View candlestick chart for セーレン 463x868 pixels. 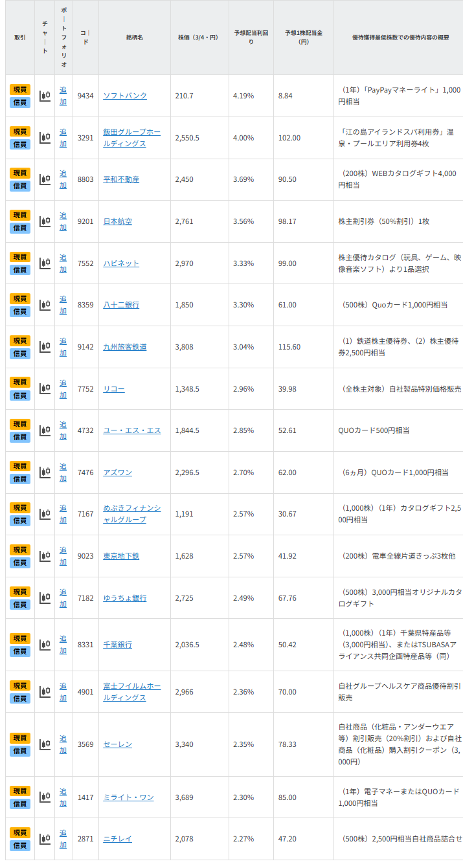point(45,744)
